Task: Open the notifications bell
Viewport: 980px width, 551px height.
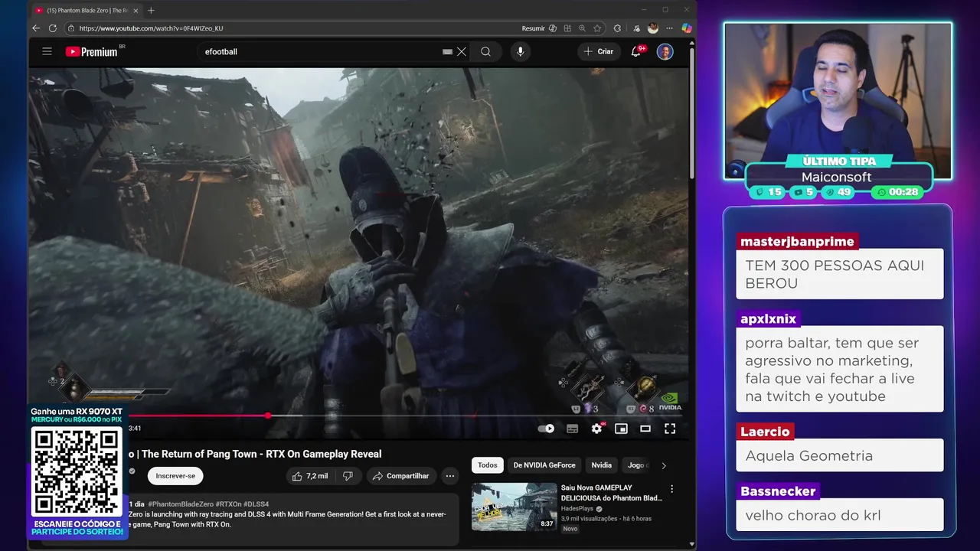Action: [635, 51]
